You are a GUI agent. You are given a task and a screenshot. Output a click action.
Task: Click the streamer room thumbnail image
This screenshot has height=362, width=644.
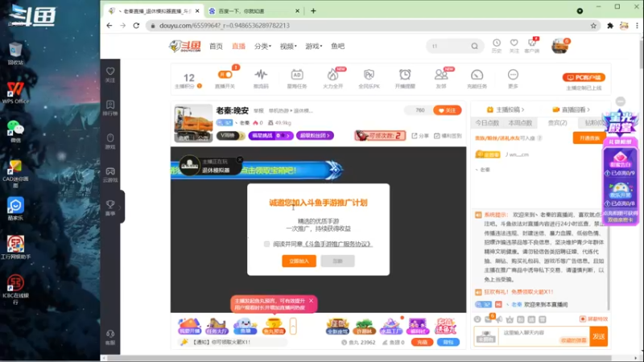pos(193,123)
